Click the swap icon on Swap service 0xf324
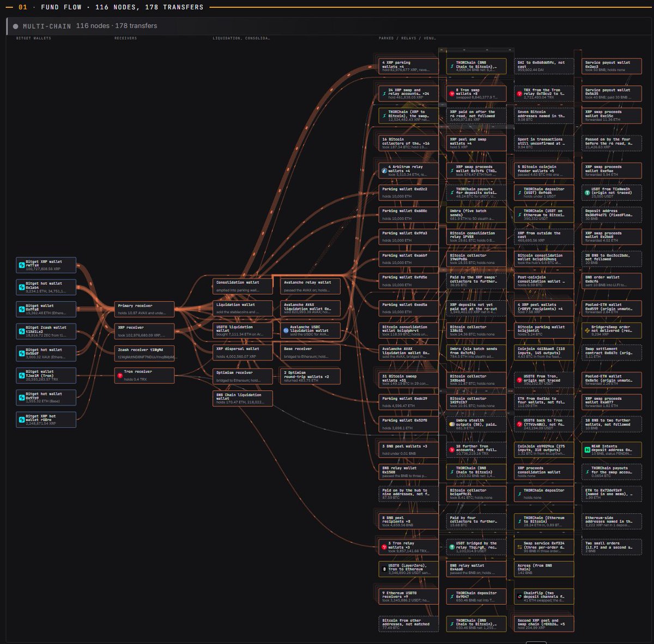 tap(519, 546)
